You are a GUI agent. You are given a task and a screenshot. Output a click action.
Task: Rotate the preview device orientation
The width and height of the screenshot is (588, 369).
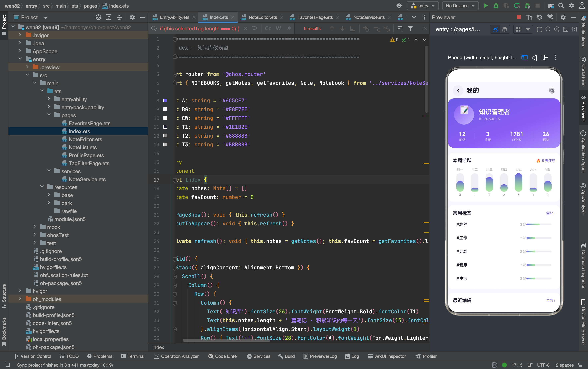pos(545,58)
